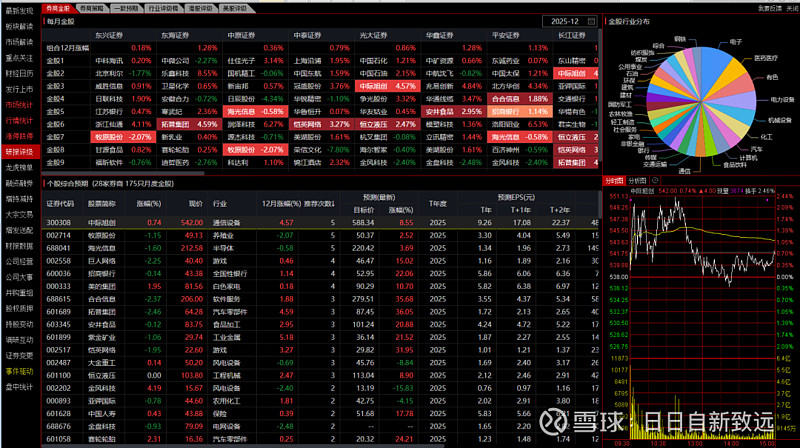Open 事件驱动 in the left sidebar

coord(19,371)
